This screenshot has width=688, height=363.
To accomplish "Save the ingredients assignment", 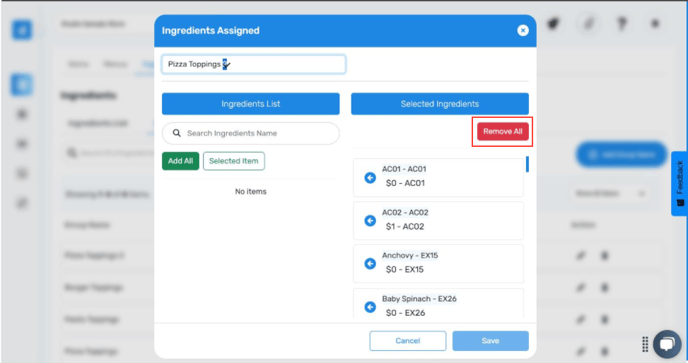I will point(490,341).
